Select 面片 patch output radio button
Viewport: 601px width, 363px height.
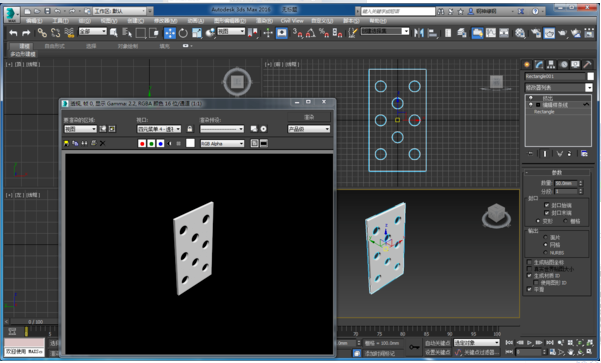pos(545,237)
